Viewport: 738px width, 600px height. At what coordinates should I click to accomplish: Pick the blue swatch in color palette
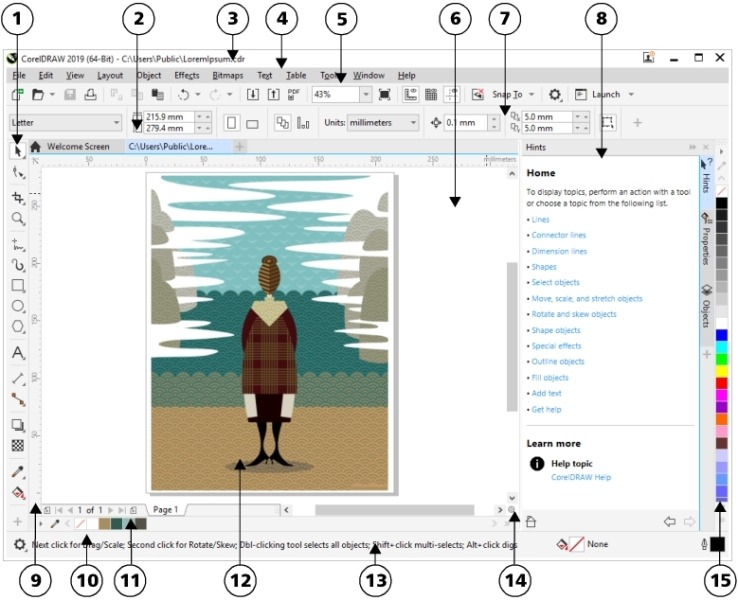(721, 335)
